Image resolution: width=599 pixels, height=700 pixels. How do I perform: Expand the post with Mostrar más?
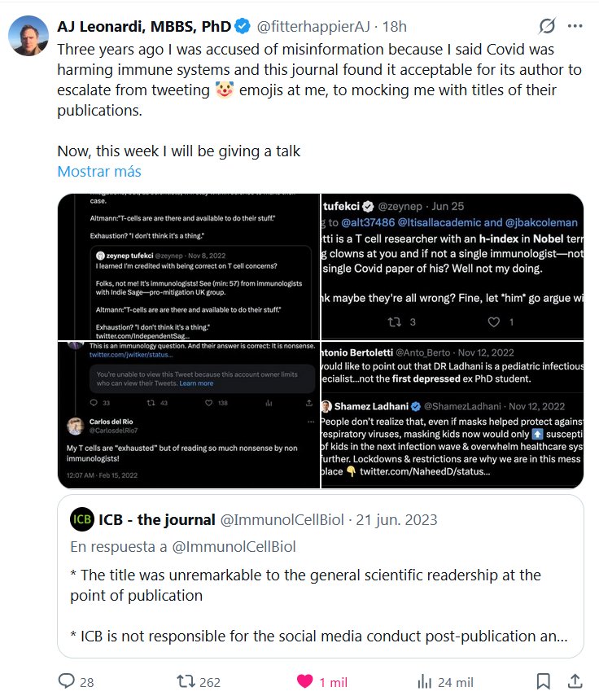[x=99, y=172]
